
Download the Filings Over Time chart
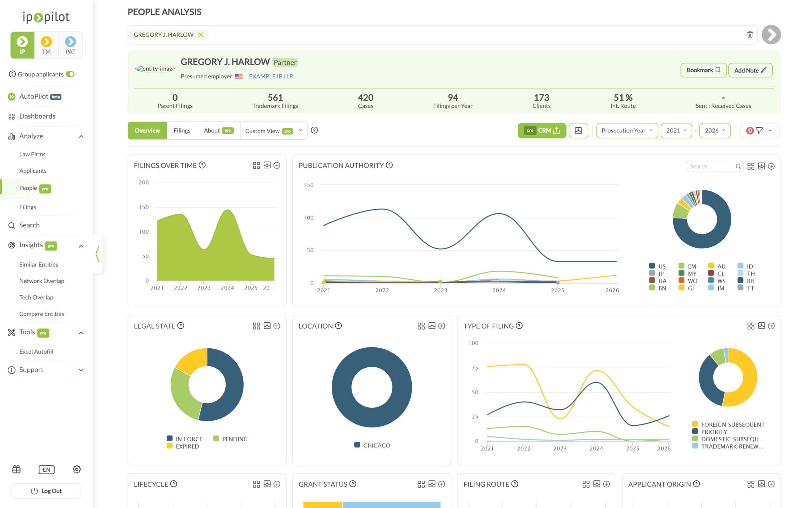tap(267, 165)
